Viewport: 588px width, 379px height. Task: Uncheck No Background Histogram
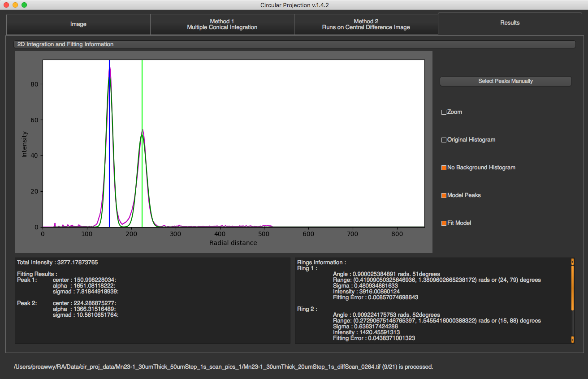click(444, 168)
